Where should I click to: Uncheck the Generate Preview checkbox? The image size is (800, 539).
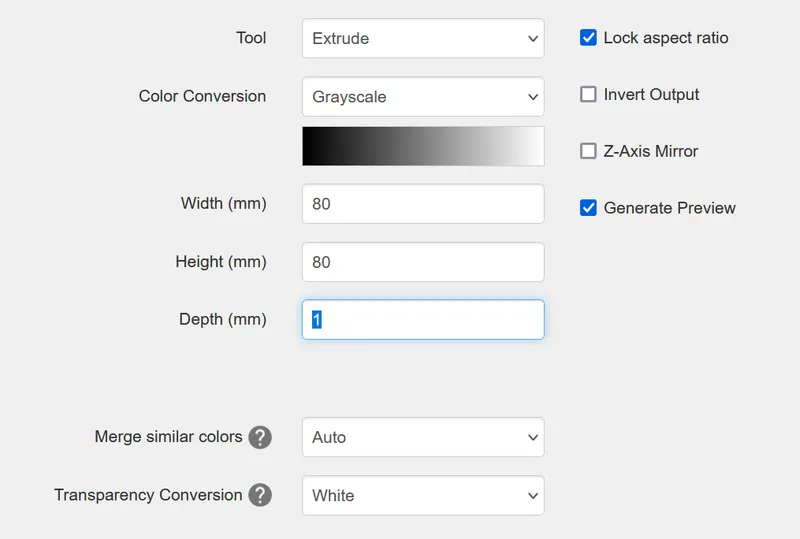coord(588,208)
